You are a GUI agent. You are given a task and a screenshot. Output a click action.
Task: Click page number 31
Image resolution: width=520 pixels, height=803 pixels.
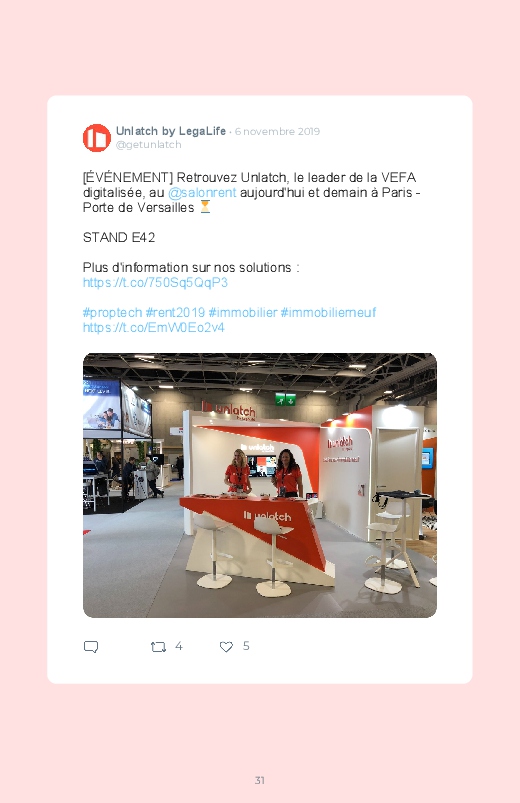pos(260,780)
